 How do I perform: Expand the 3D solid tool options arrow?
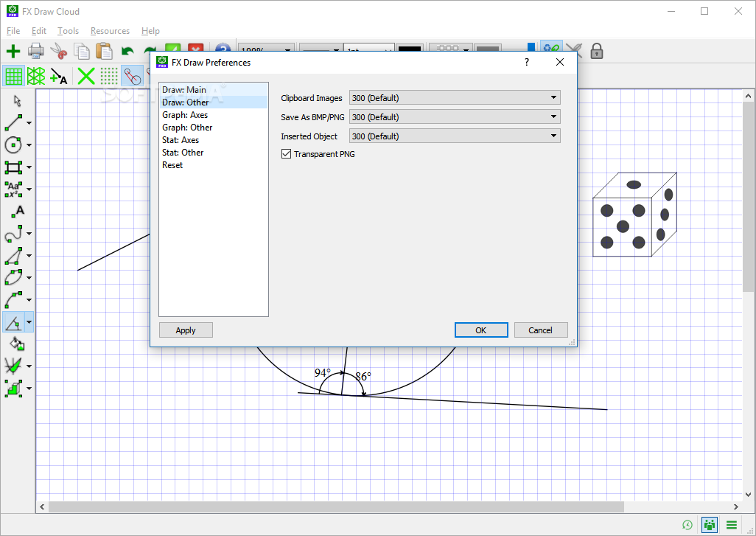coord(29,389)
